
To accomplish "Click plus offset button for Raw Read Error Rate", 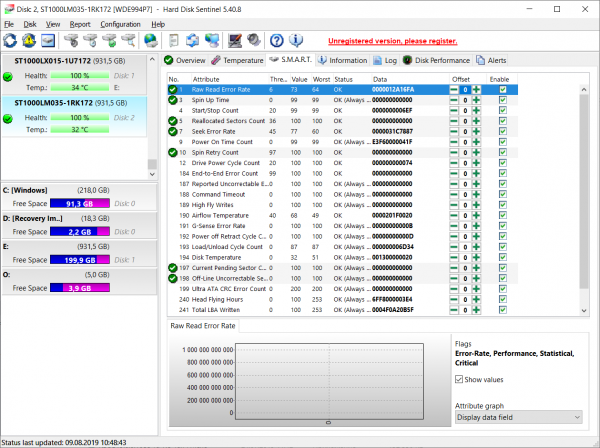I will tap(476, 90).
